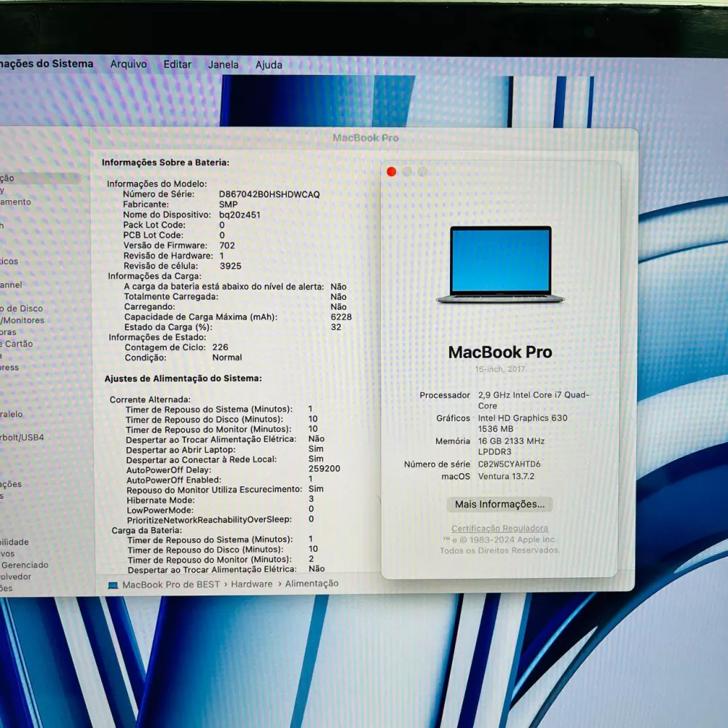Click the "Contagem de Ciclo:" label

[x=165, y=347]
